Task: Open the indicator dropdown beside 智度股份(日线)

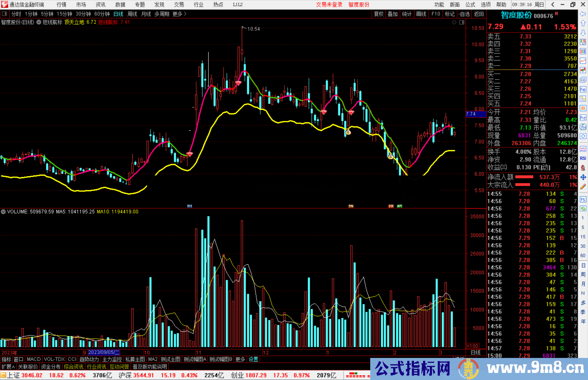Action: pos(39,22)
